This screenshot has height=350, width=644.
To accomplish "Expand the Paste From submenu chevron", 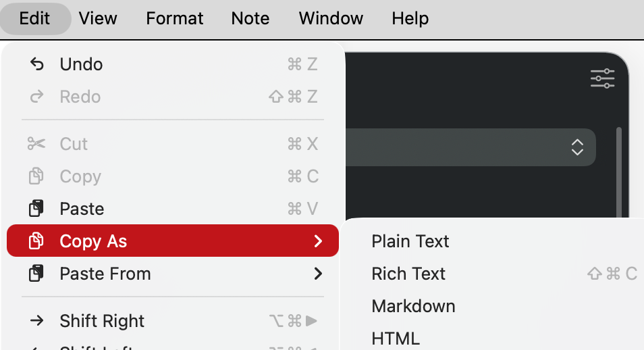I will click(318, 274).
